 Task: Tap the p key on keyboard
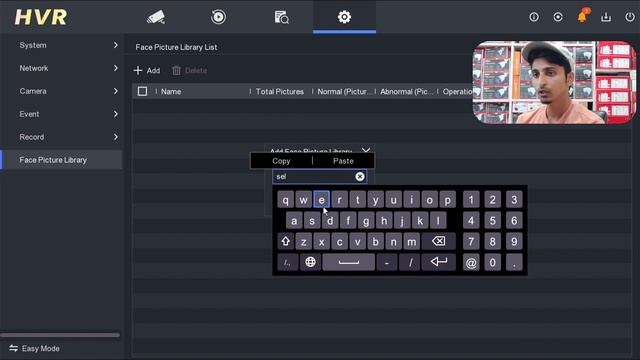[448, 200]
